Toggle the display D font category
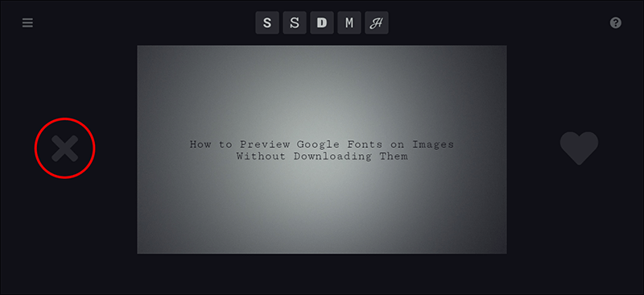 [322, 23]
